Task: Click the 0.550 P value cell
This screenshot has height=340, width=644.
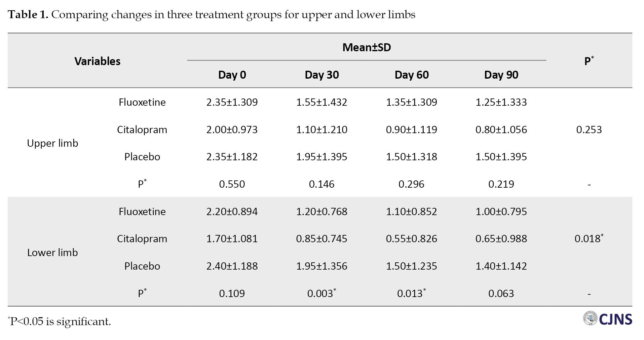Action: point(232,184)
